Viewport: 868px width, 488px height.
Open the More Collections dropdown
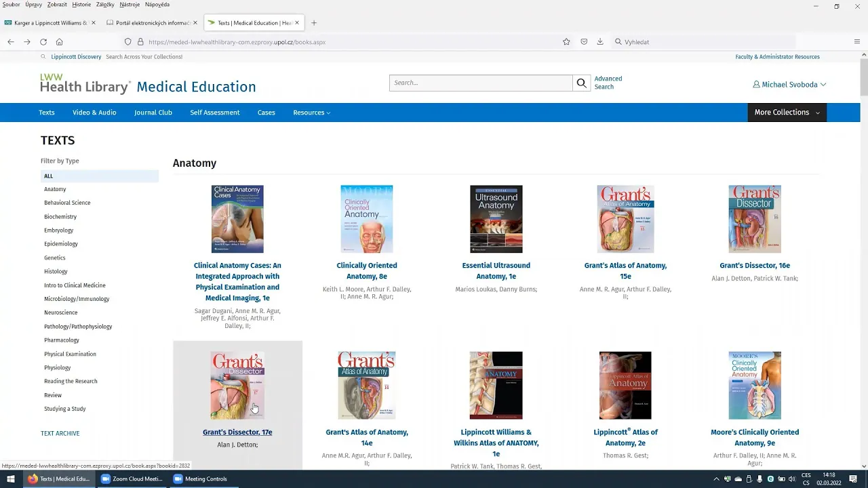pos(787,113)
